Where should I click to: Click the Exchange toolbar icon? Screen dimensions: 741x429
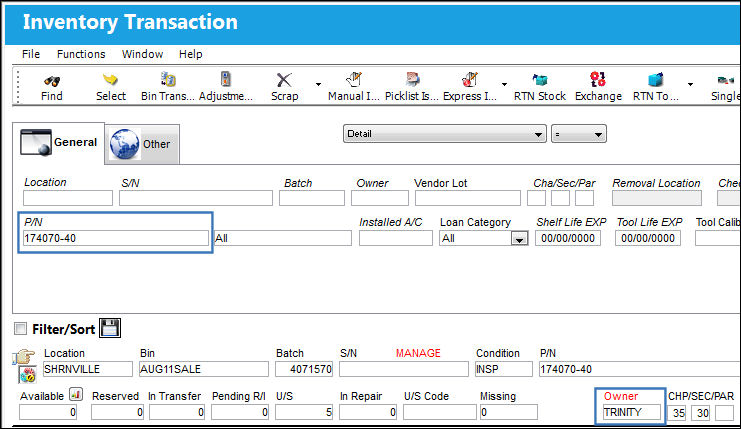(598, 79)
